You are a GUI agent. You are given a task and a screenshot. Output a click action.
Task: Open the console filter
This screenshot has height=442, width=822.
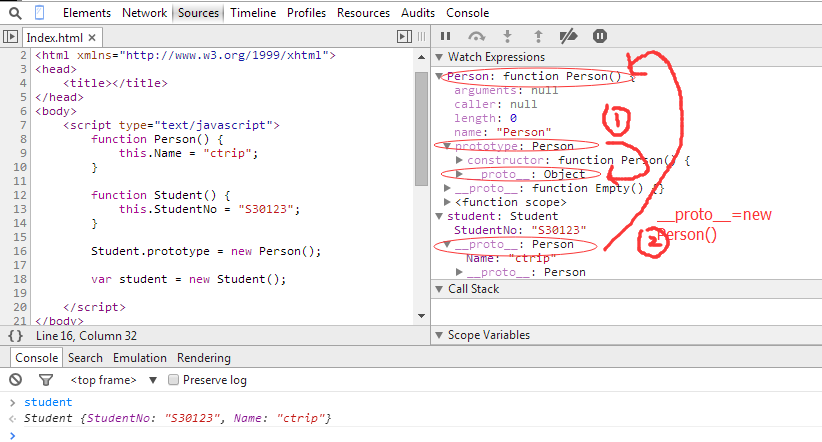pos(46,380)
